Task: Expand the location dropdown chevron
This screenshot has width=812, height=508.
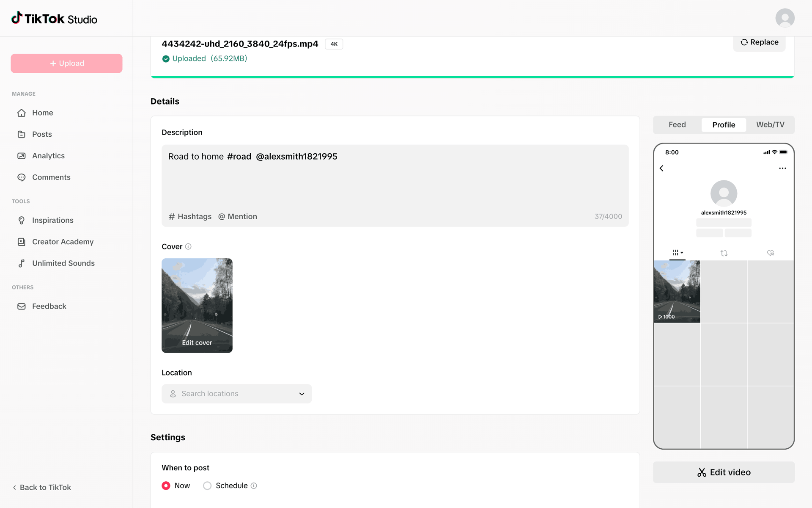Action: point(302,394)
